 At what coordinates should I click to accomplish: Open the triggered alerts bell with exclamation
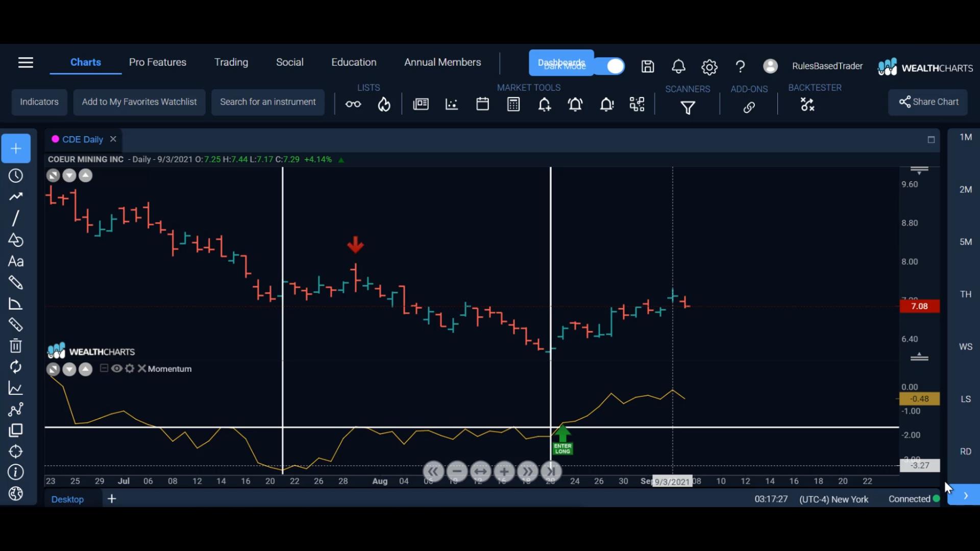606,105
